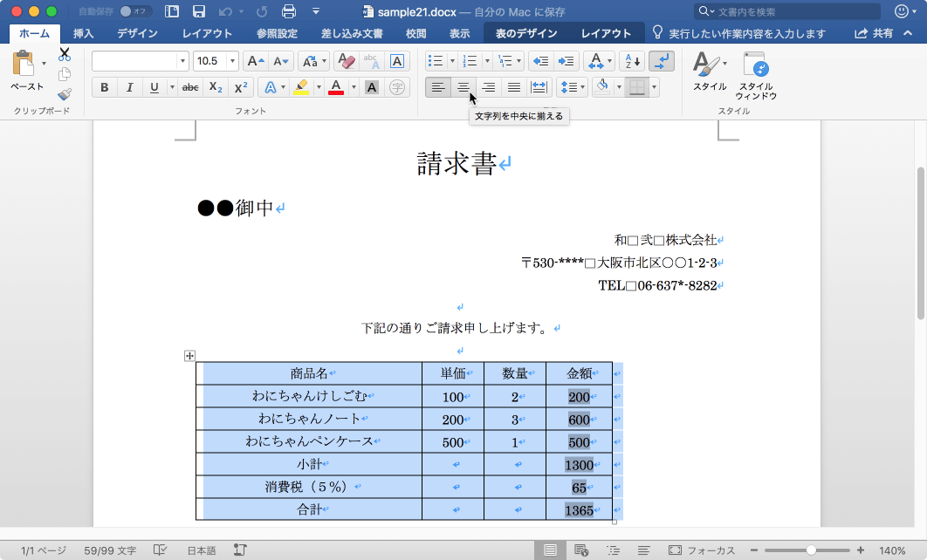Switch to the 表のデザイン tab
This screenshot has height=560, width=927.
pyautogui.click(x=526, y=34)
